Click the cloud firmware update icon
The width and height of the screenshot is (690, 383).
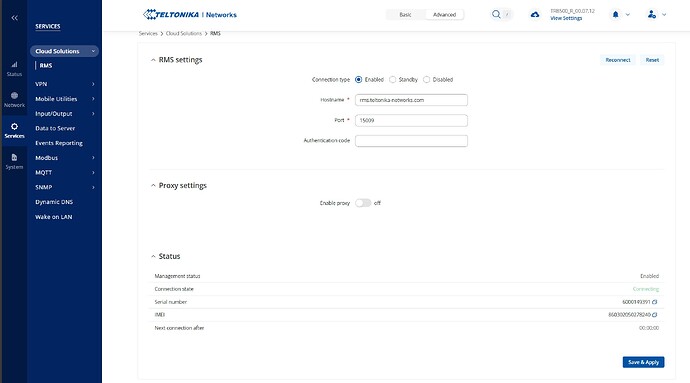pyautogui.click(x=535, y=15)
